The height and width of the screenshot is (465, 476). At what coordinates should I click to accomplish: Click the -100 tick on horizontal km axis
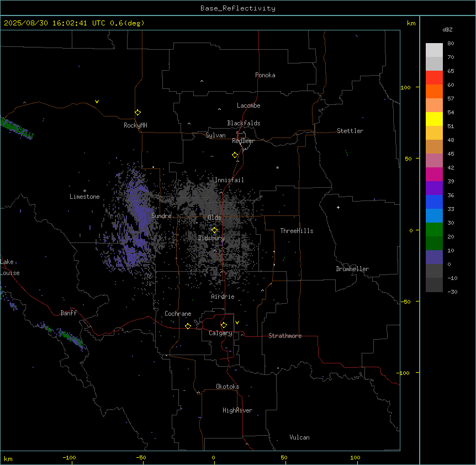point(69,457)
